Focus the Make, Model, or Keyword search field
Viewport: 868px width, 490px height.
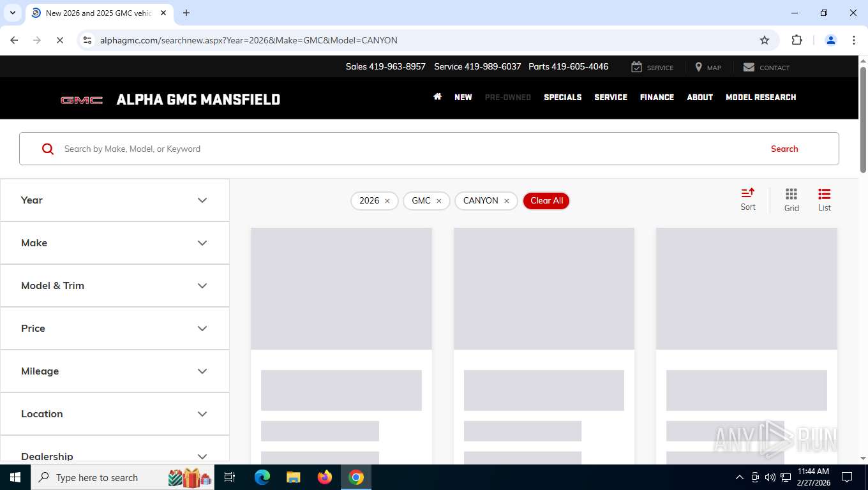(408, 149)
